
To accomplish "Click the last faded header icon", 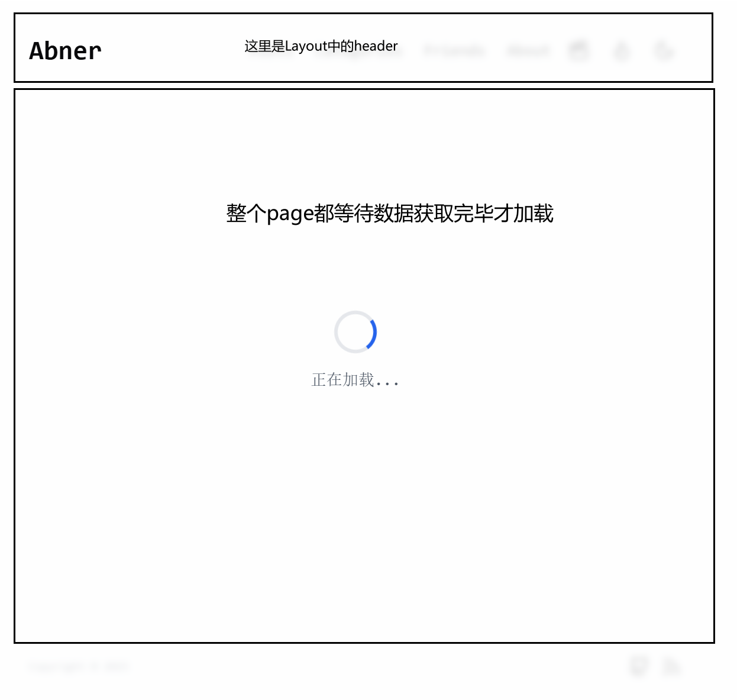I will tap(664, 51).
